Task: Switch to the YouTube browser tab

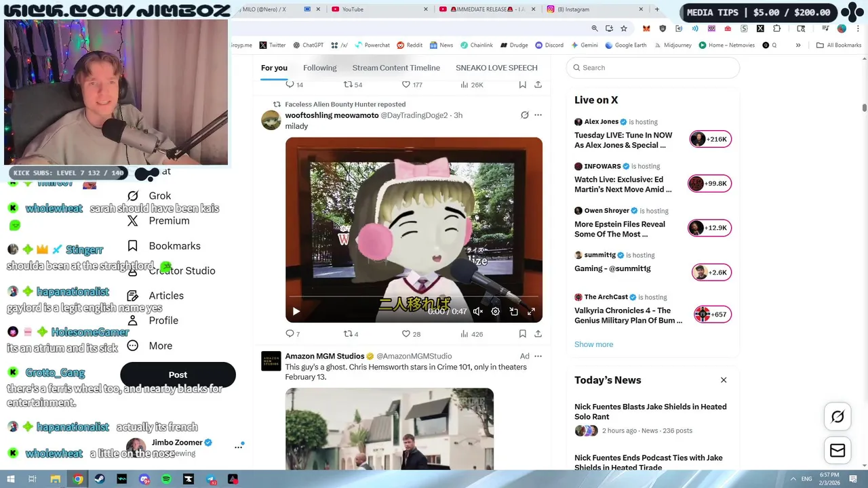Action: [380, 9]
